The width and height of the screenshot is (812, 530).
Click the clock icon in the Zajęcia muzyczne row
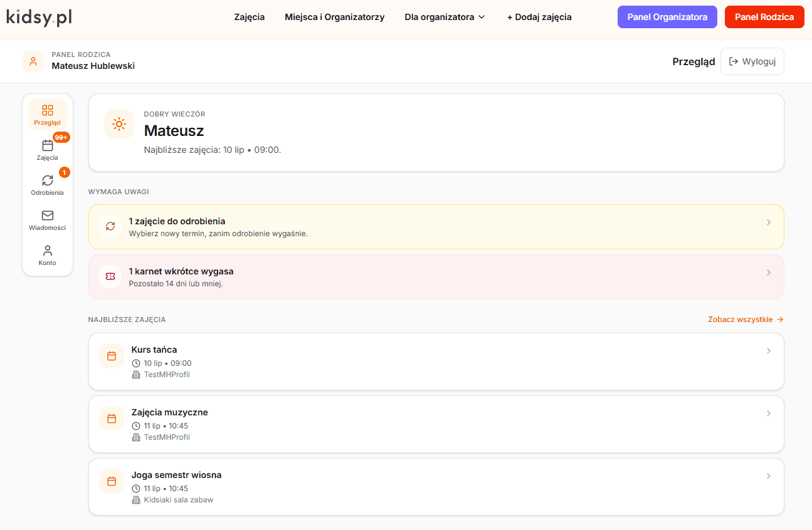click(x=136, y=426)
